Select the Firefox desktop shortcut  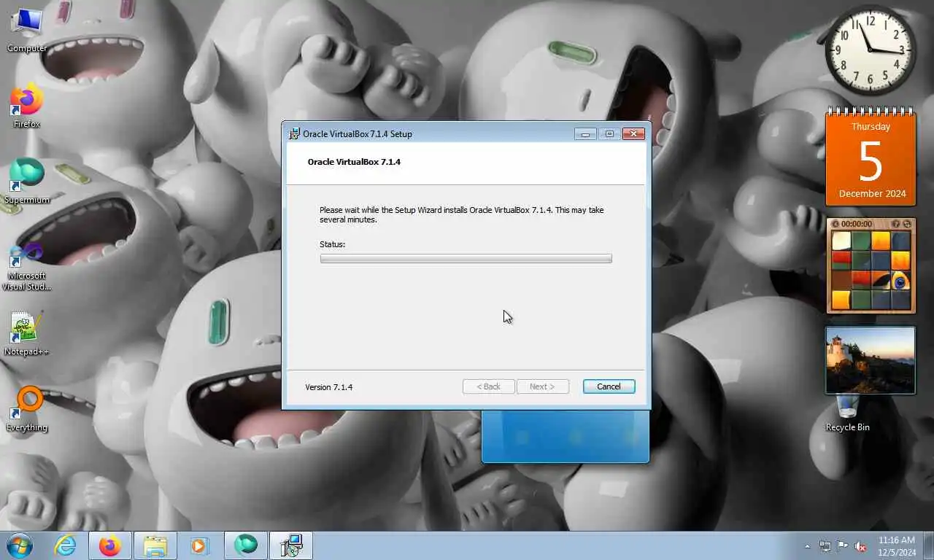[27, 106]
